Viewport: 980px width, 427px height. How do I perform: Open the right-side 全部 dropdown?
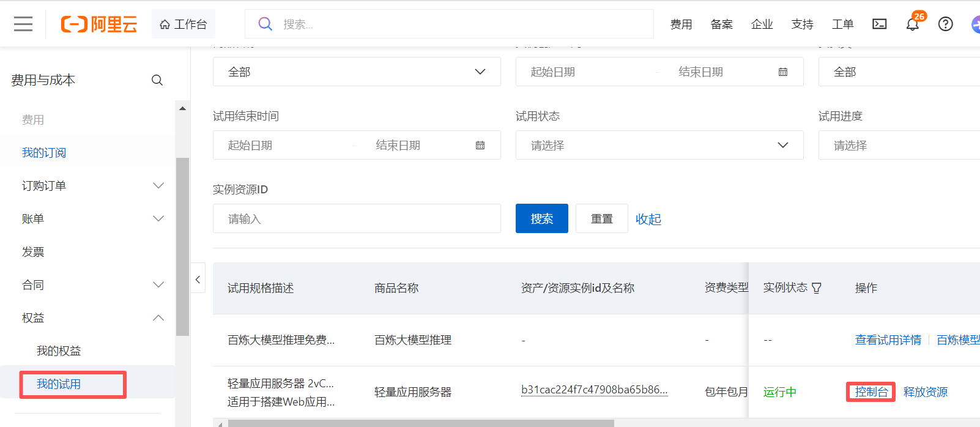click(899, 72)
